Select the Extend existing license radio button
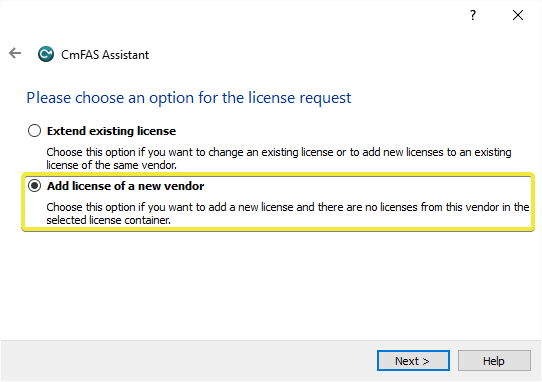 click(x=34, y=131)
